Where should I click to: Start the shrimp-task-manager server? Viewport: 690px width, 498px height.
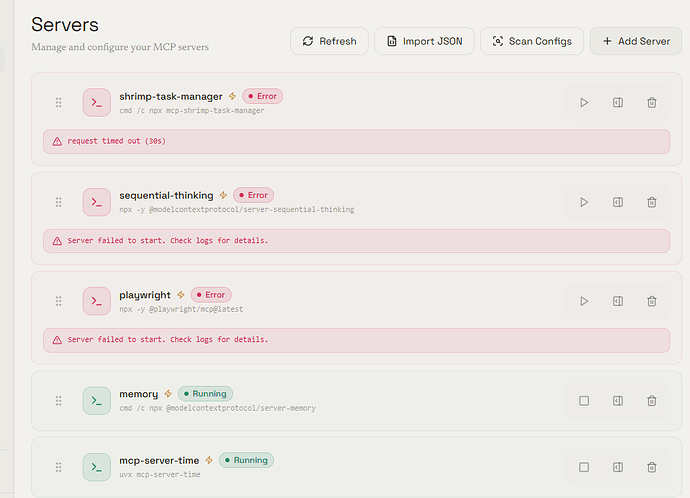click(584, 103)
